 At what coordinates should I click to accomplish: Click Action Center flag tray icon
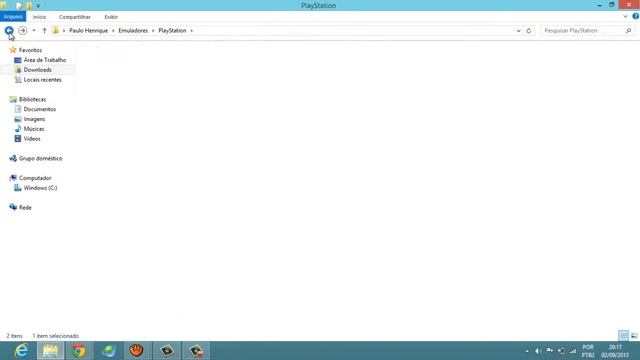[x=550, y=351]
